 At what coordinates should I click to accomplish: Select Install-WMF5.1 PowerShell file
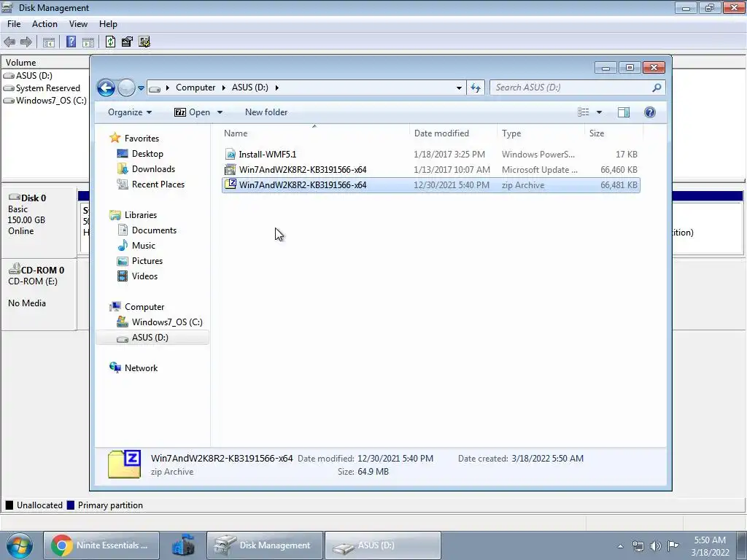(430, 155)
